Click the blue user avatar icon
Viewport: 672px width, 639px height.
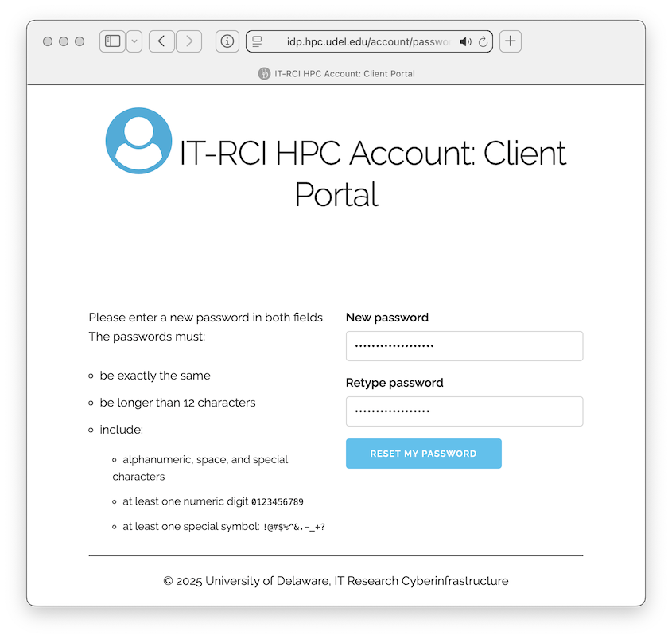[138, 141]
